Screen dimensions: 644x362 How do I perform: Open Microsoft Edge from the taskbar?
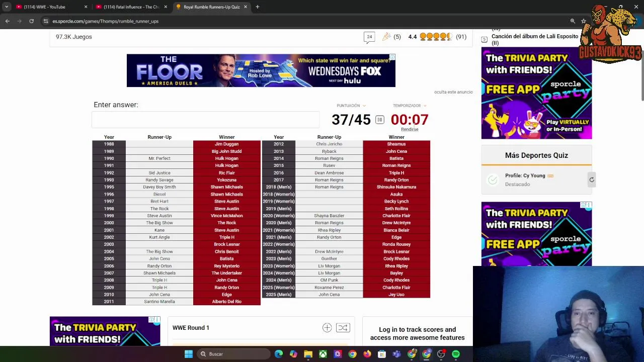[x=279, y=354]
